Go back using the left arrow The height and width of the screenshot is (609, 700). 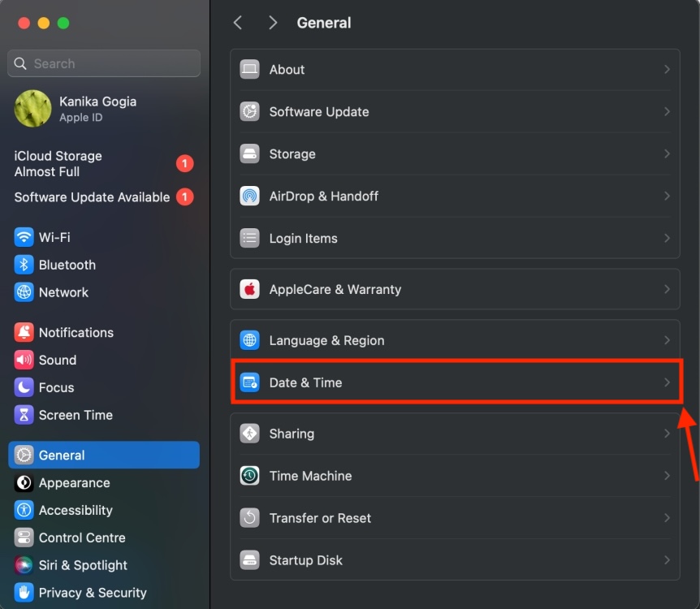[238, 23]
